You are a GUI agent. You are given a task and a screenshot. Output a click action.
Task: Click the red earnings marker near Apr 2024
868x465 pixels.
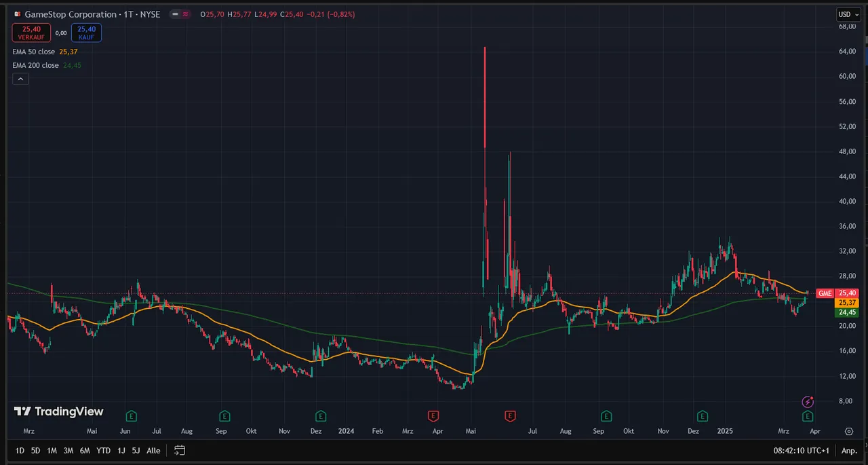click(x=433, y=415)
